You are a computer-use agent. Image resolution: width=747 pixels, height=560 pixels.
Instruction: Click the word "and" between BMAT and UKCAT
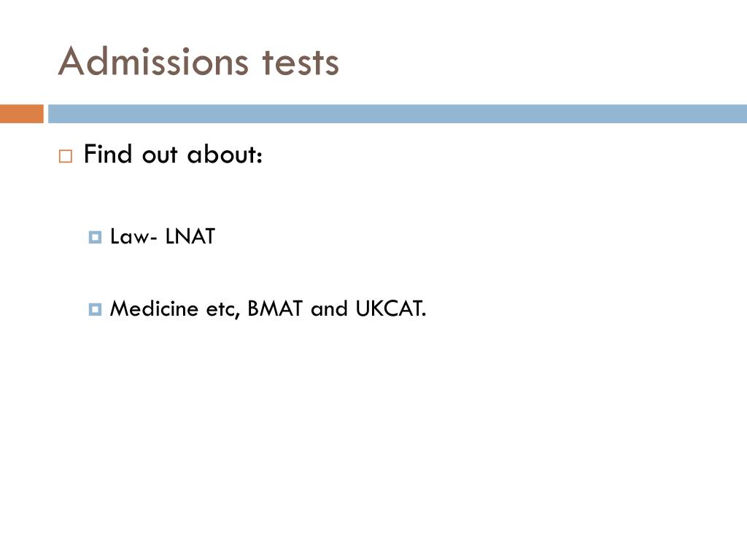click(329, 308)
